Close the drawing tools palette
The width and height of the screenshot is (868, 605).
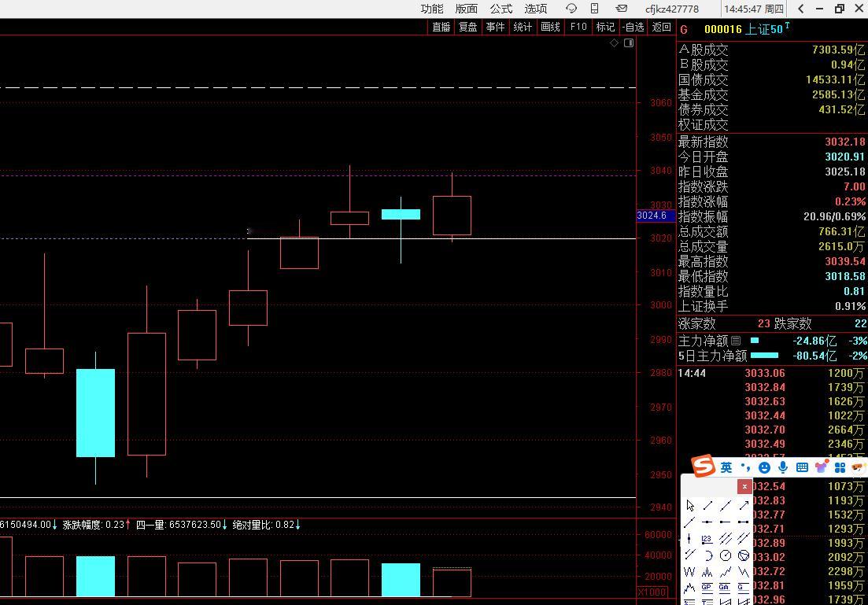(x=744, y=486)
